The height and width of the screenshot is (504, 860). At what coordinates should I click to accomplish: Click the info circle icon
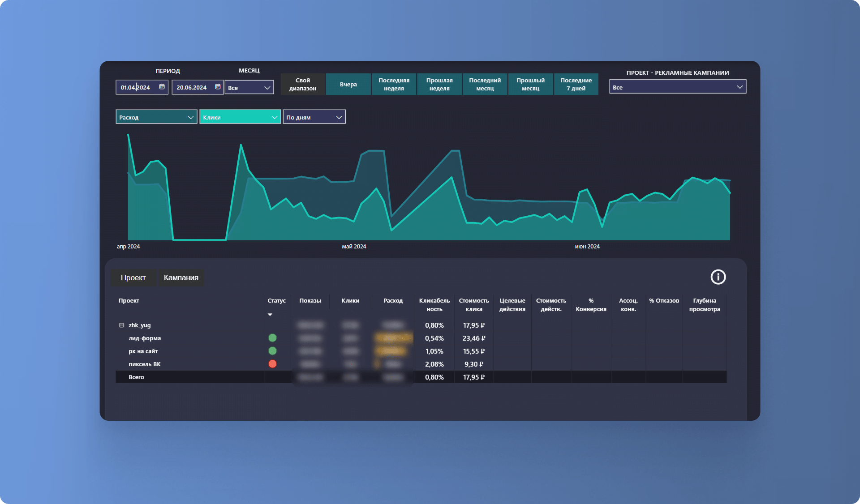pyautogui.click(x=718, y=277)
